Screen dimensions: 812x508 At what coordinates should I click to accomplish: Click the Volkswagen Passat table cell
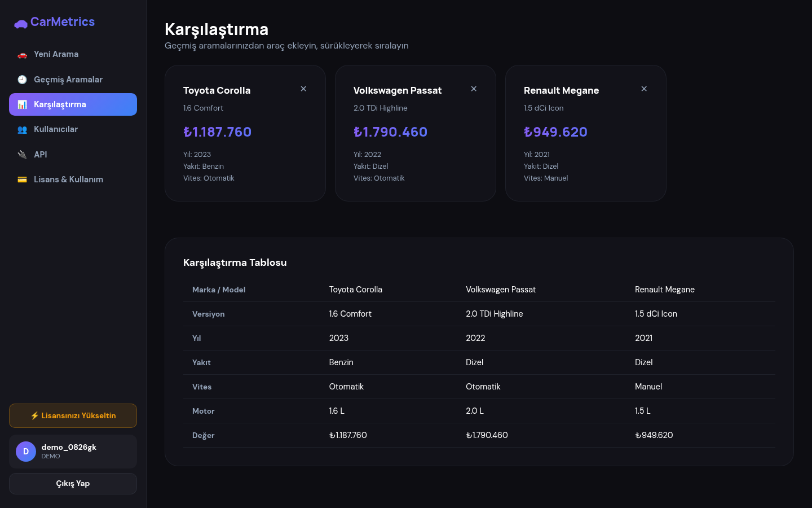[501, 290]
